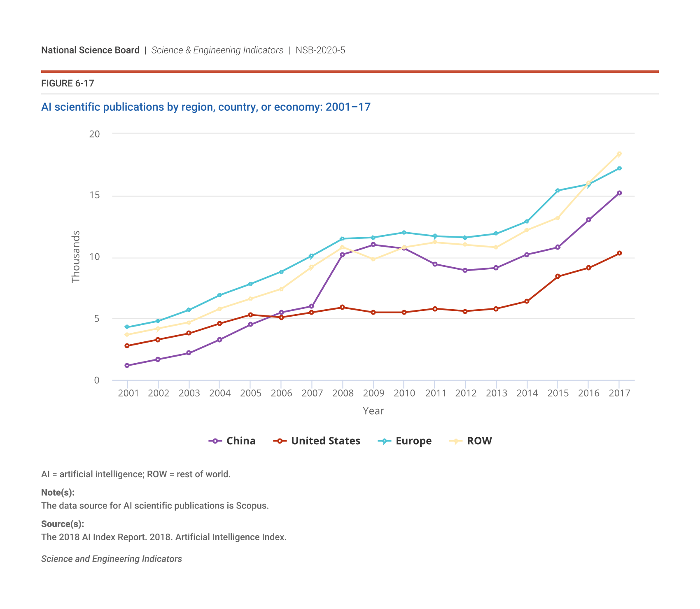Select Europe's 2015 data point

coord(558,191)
